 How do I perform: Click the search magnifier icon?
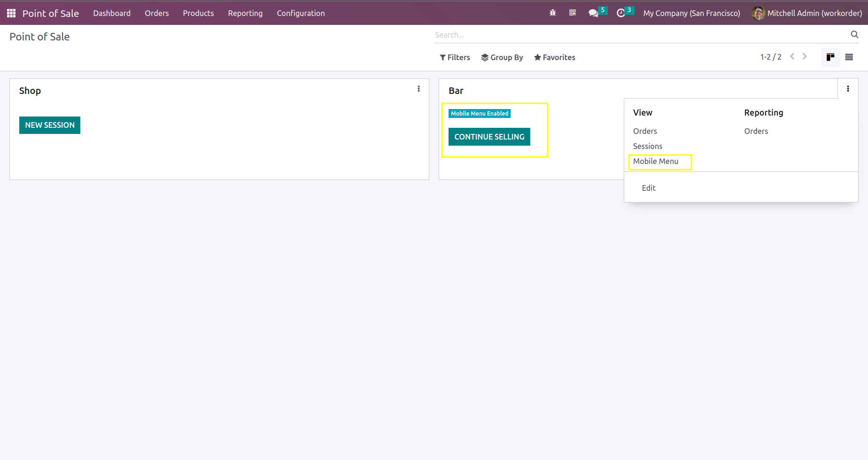pos(854,34)
